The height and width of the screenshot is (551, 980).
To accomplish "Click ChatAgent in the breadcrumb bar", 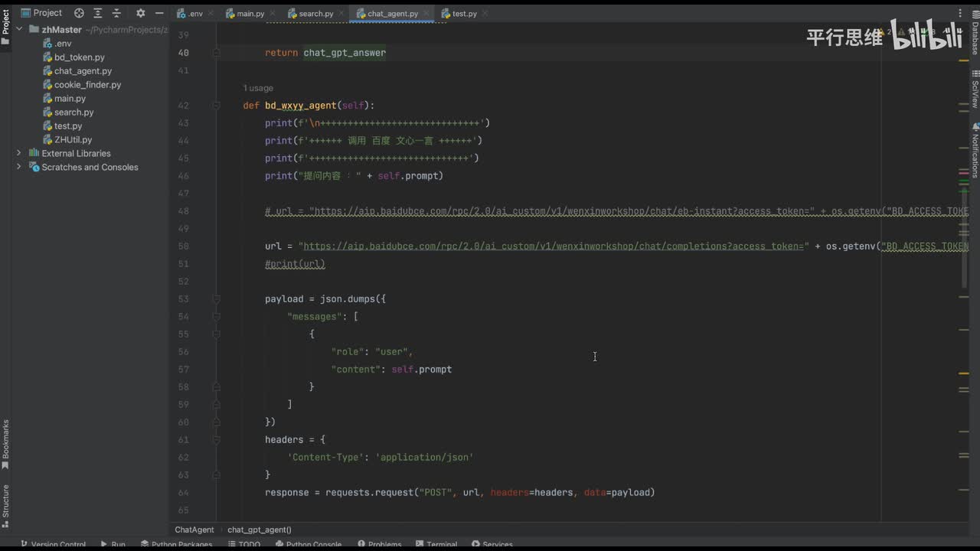I will click(194, 530).
